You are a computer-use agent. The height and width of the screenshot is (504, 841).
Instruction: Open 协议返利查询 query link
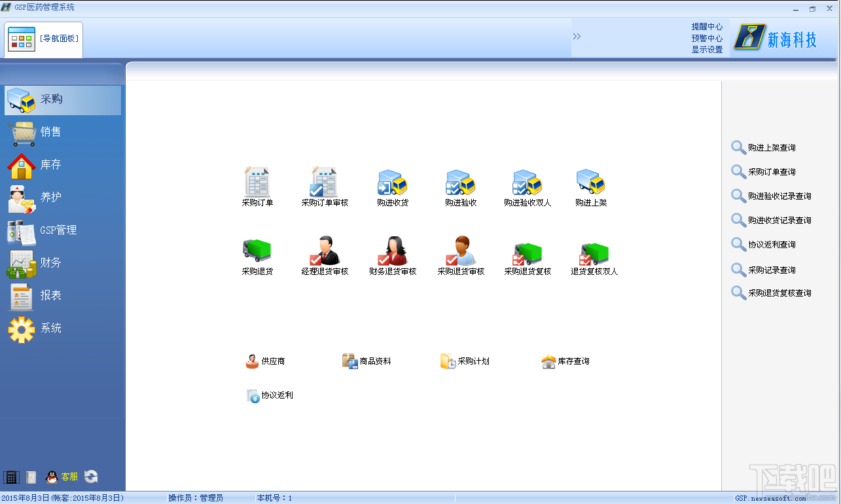click(x=763, y=245)
